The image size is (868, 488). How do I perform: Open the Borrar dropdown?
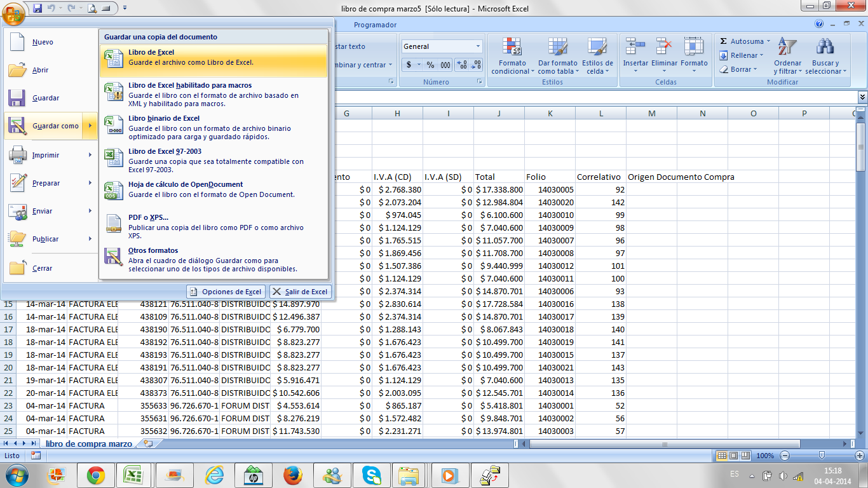[x=738, y=69]
